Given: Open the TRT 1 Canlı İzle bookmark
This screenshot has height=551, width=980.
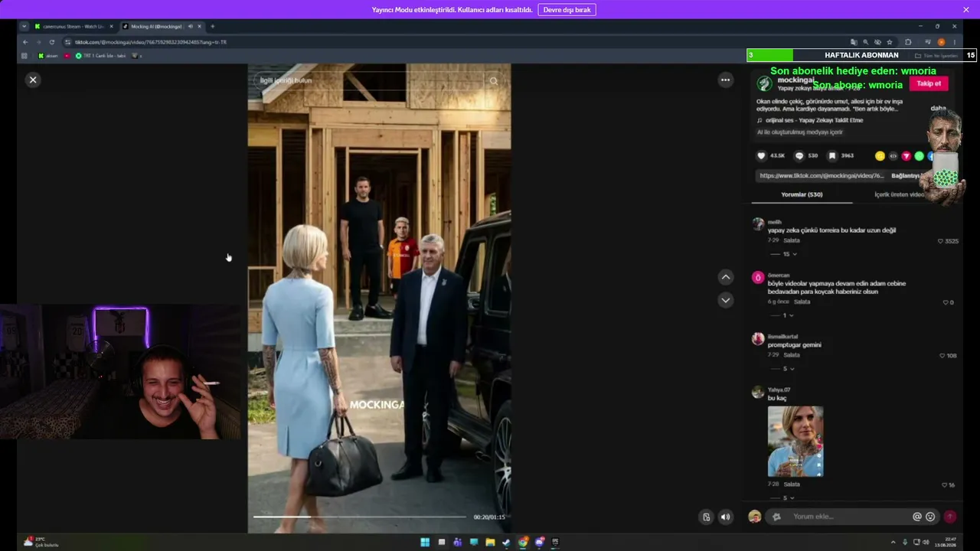Looking at the screenshot, I should (100, 56).
